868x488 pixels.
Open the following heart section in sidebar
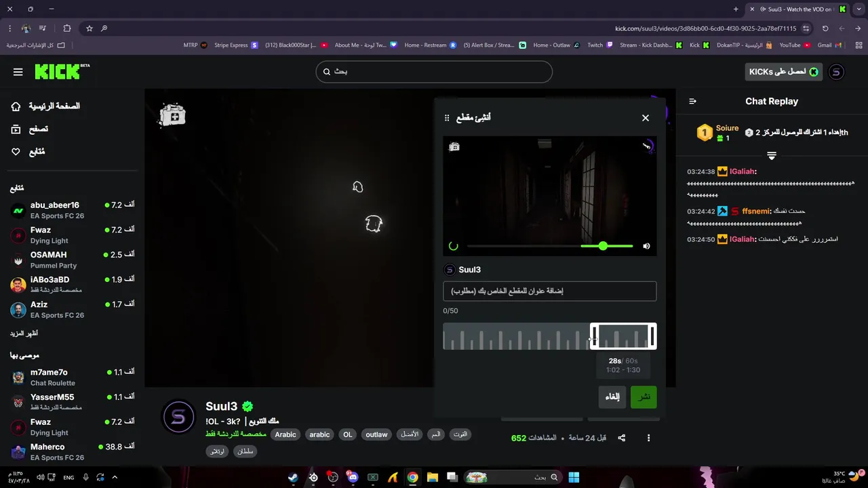[x=28, y=152]
